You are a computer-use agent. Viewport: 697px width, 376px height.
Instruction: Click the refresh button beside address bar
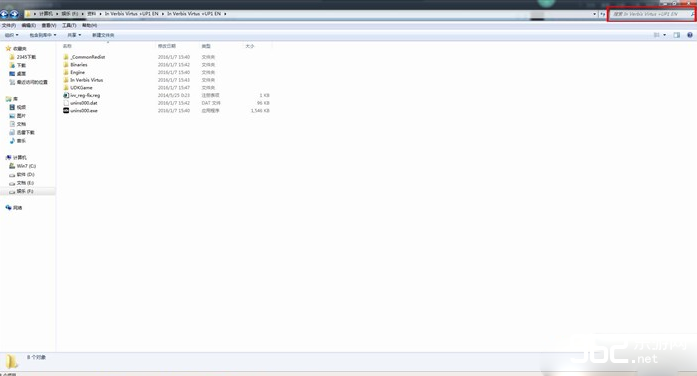click(x=602, y=14)
